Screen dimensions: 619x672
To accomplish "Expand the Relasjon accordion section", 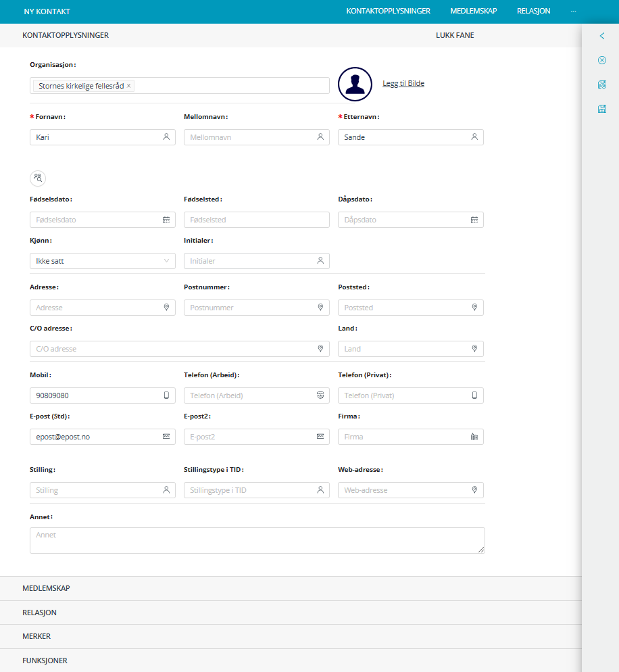I will click(39, 613).
